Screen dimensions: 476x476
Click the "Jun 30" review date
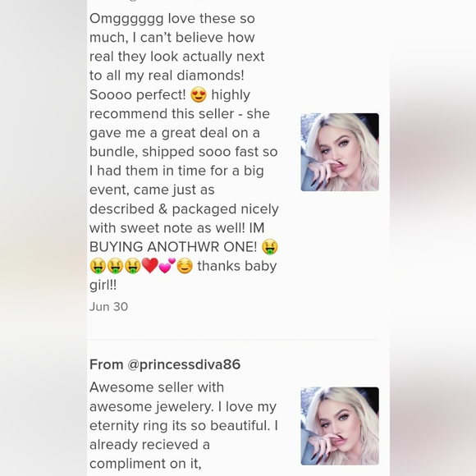point(108,307)
